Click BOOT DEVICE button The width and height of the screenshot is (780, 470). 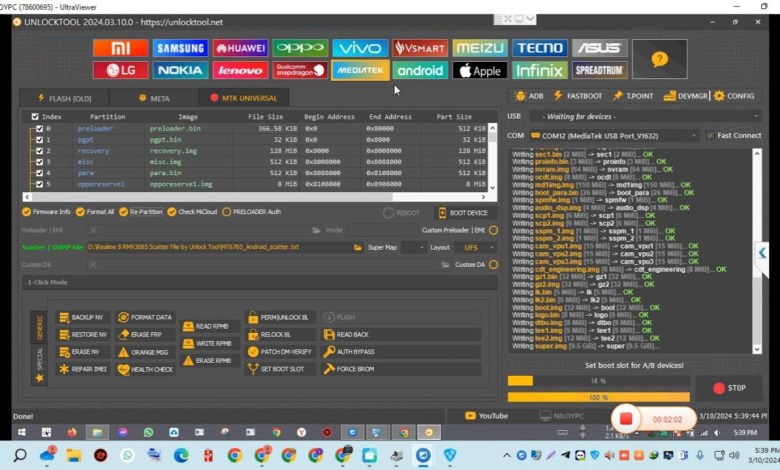tap(463, 213)
